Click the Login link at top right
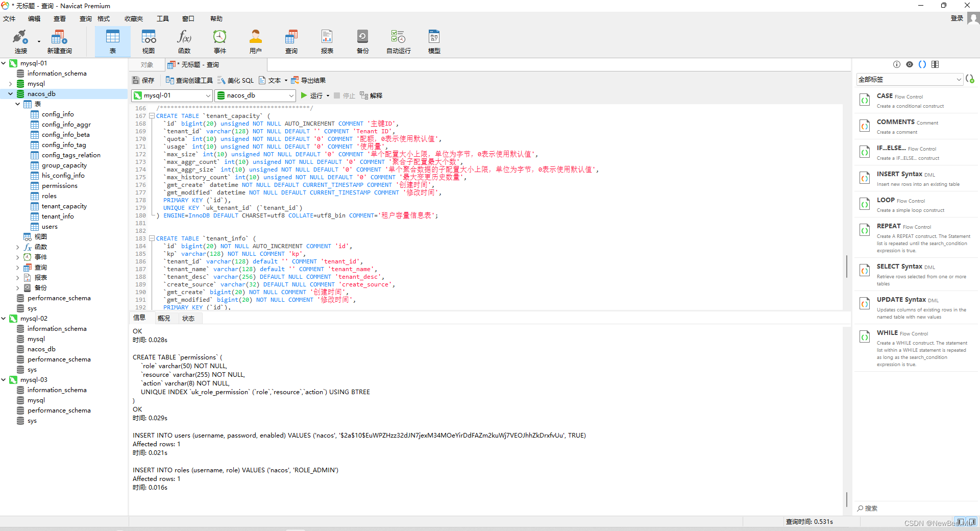This screenshot has width=980, height=531. pyautogui.click(x=957, y=18)
